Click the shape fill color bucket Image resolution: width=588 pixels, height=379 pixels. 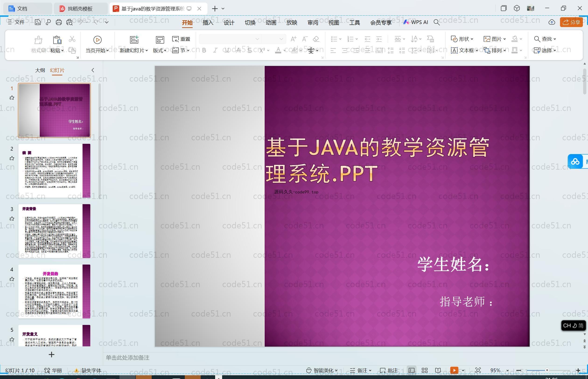(514, 39)
